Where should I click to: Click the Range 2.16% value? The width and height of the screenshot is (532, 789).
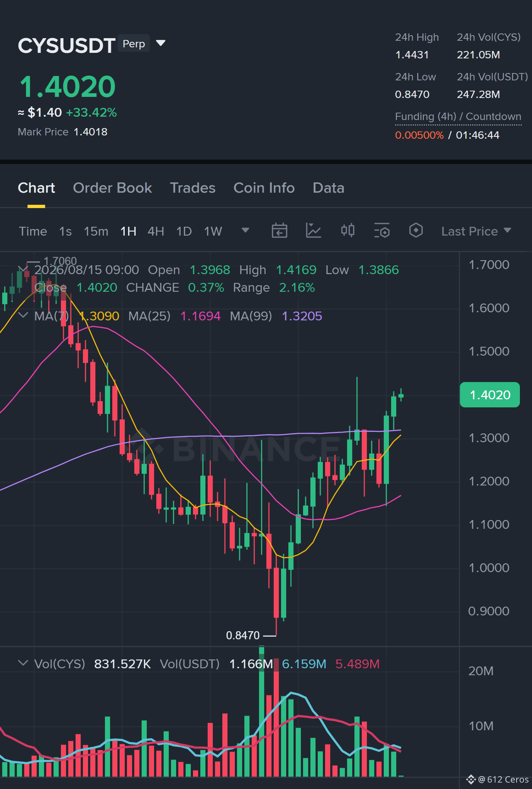pyautogui.click(x=297, y=288)
